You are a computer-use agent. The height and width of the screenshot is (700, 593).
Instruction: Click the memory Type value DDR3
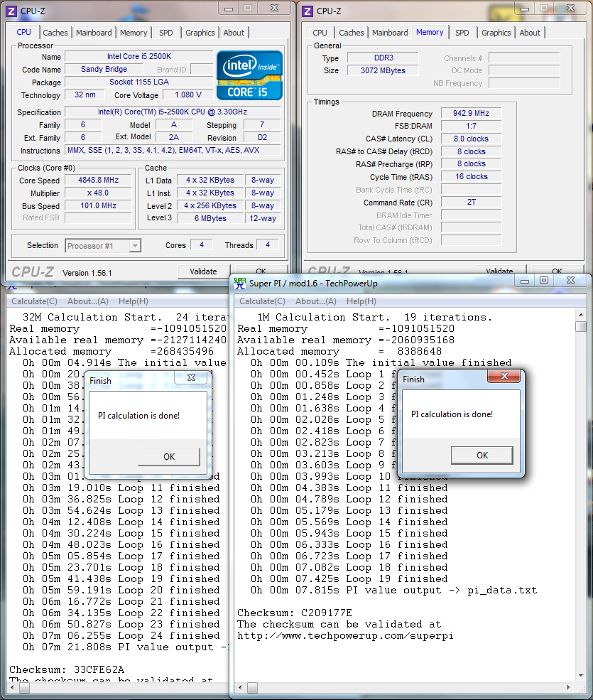[x=383, y=58]
